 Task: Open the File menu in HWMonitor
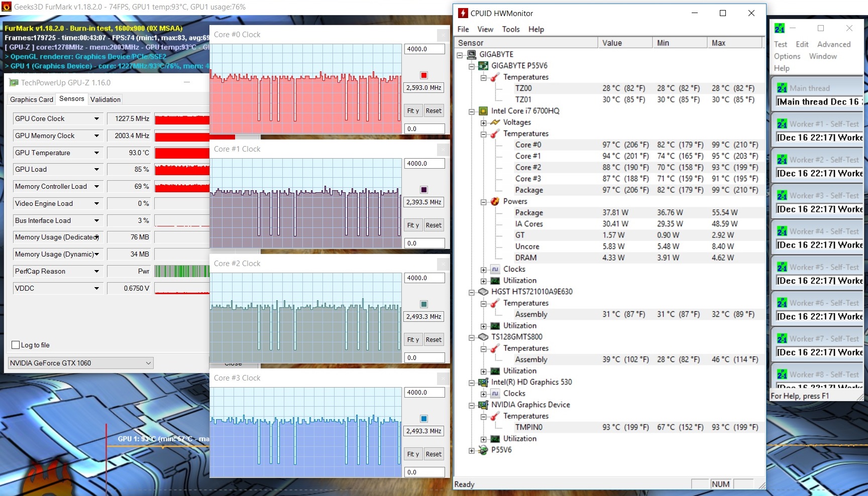463,29
